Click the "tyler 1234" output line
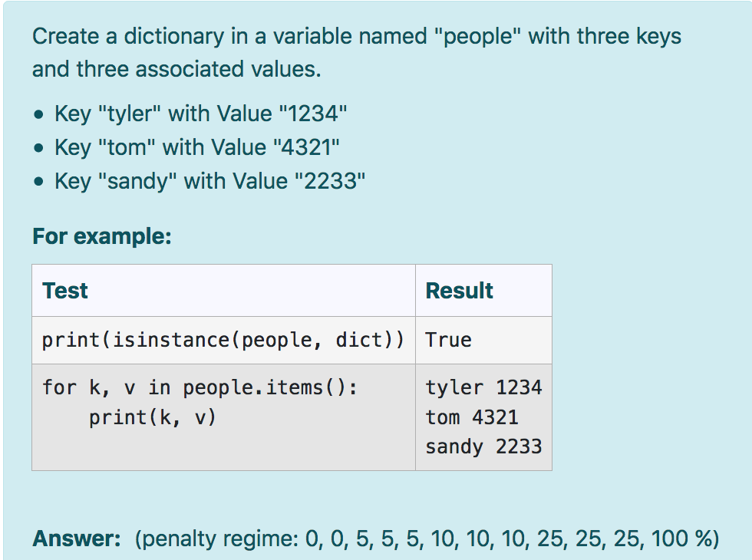Image resolution: width=752 pixels, height=560 pixels. (482, 387)
